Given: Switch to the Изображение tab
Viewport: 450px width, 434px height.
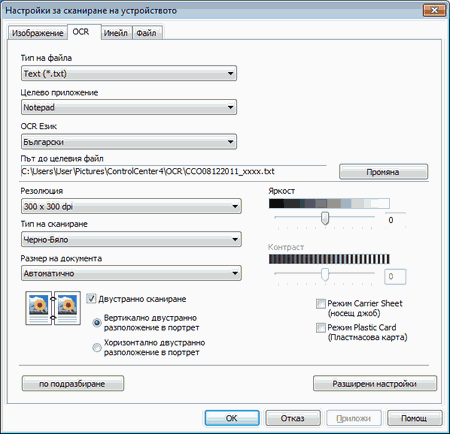Looking at the screenshot, I should [38, 33].
